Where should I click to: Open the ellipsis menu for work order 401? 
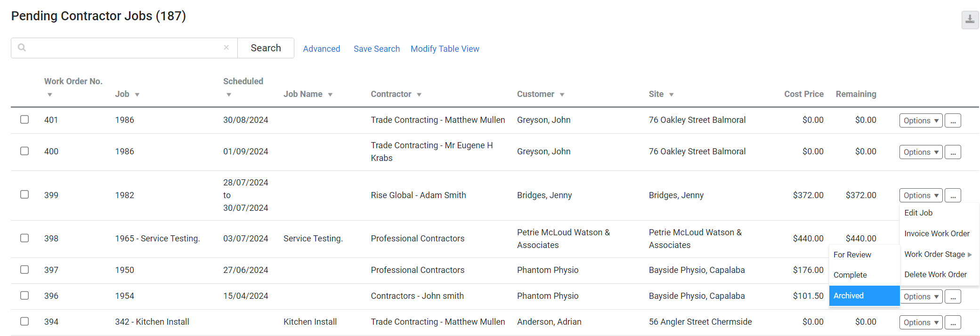coord(953,120)
